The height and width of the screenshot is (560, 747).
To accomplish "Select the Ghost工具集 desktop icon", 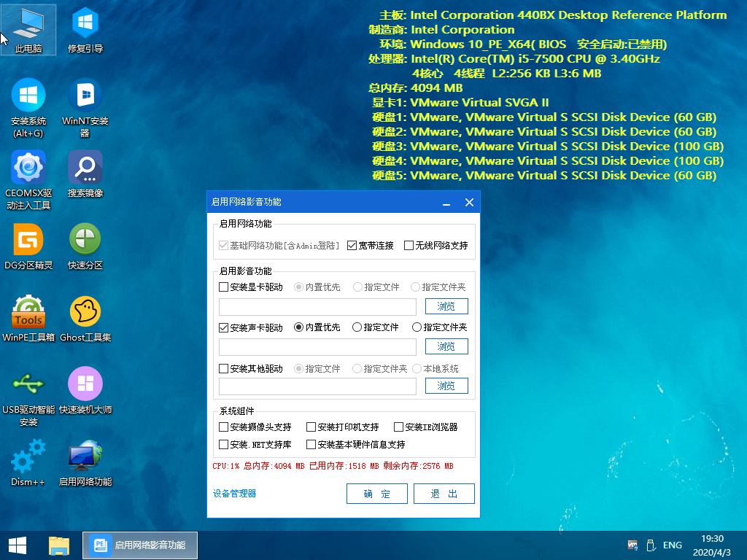I will click(x=85, y=319).
